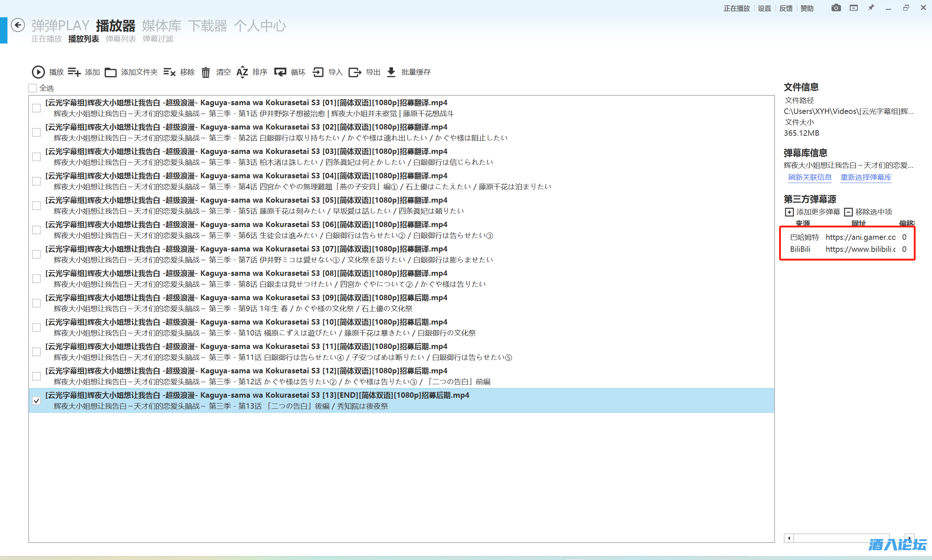Click Remove Selected (移除选中项) minus box
932x560 pixels.
848,212
